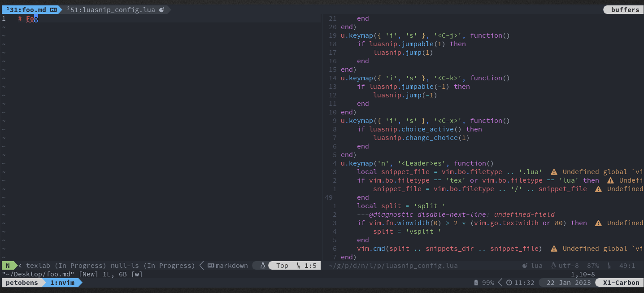Select the 1:nvim tmux window
The height and width of the screenshot is (293, 644).
(x=63, y=283)
